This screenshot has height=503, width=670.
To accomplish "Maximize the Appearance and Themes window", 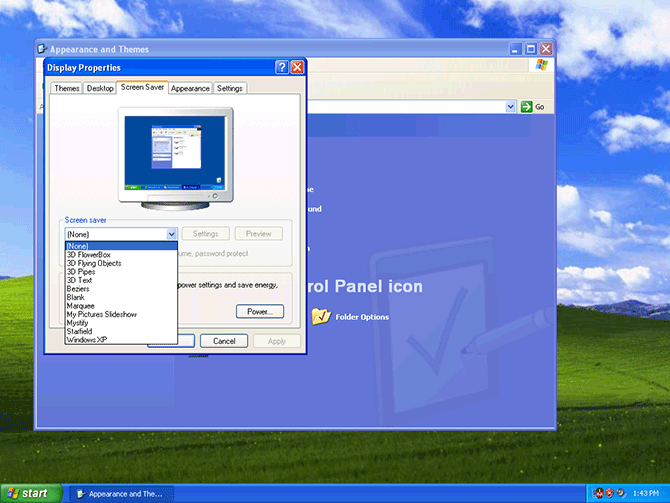I will point(531,49).
